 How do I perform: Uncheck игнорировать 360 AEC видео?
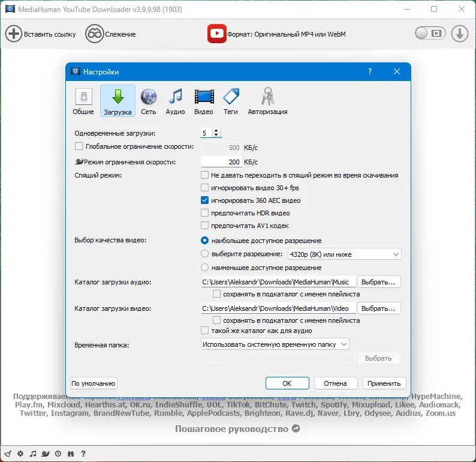click(205, 200)
